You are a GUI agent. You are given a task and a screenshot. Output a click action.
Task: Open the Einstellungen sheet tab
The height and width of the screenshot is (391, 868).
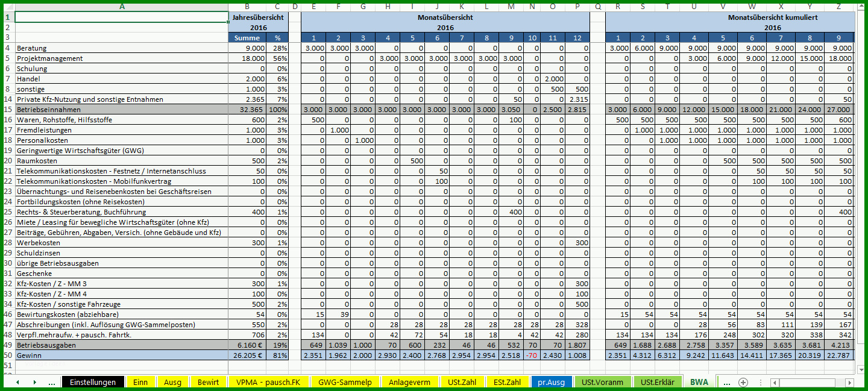pos(93,382)
